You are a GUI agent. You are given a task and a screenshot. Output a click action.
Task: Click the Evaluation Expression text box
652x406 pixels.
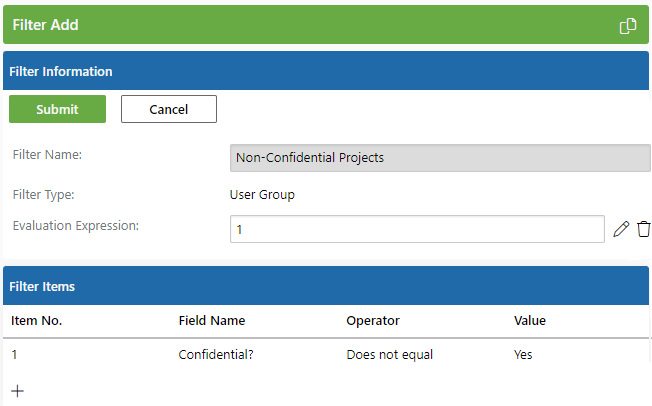click(417, 229)
